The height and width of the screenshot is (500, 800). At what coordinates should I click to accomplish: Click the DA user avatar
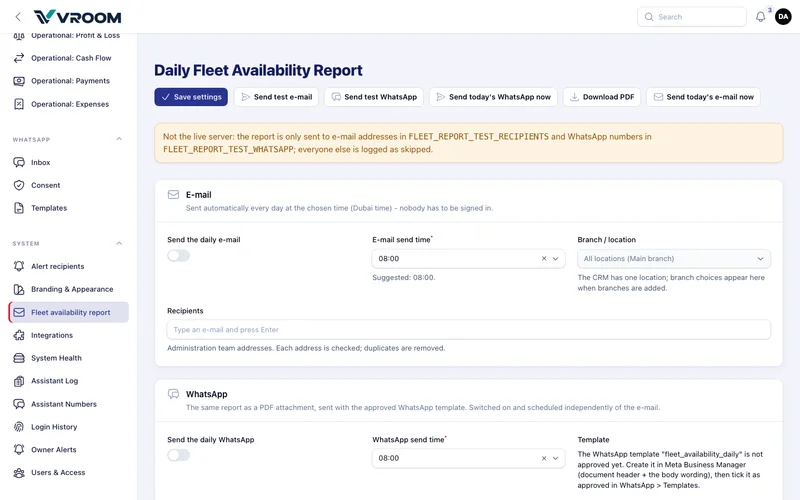[783, 17]
